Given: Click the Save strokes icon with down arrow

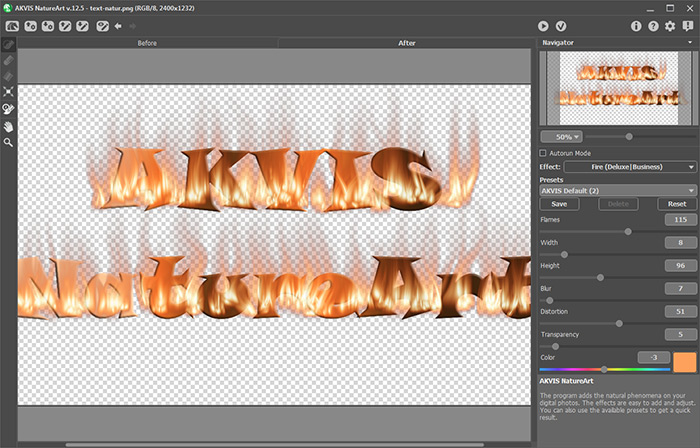Looking at the screenshot, I should click(x=83, y=26).
